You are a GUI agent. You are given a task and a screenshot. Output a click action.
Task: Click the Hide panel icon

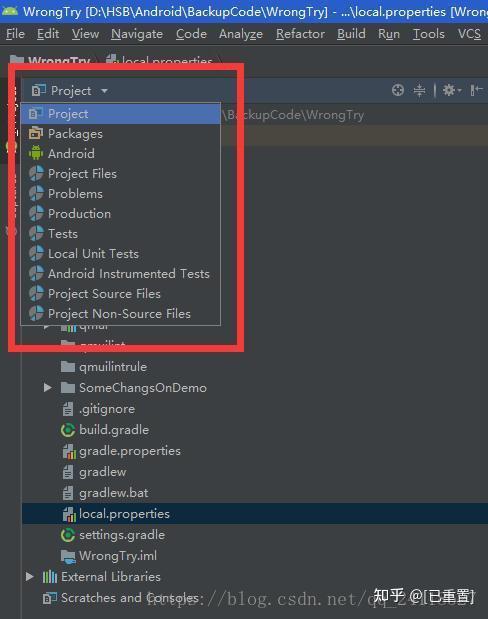tap(477, 90)
